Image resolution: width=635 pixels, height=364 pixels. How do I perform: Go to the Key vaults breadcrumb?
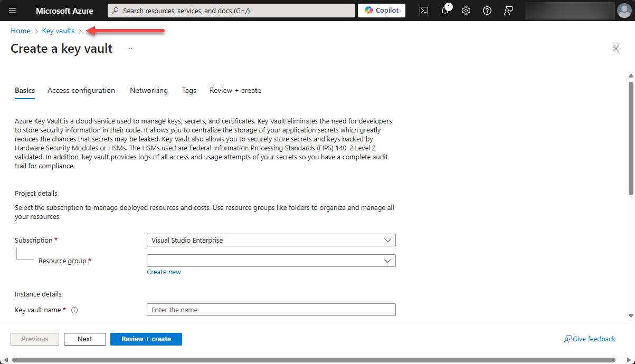(x=58, y=31)
